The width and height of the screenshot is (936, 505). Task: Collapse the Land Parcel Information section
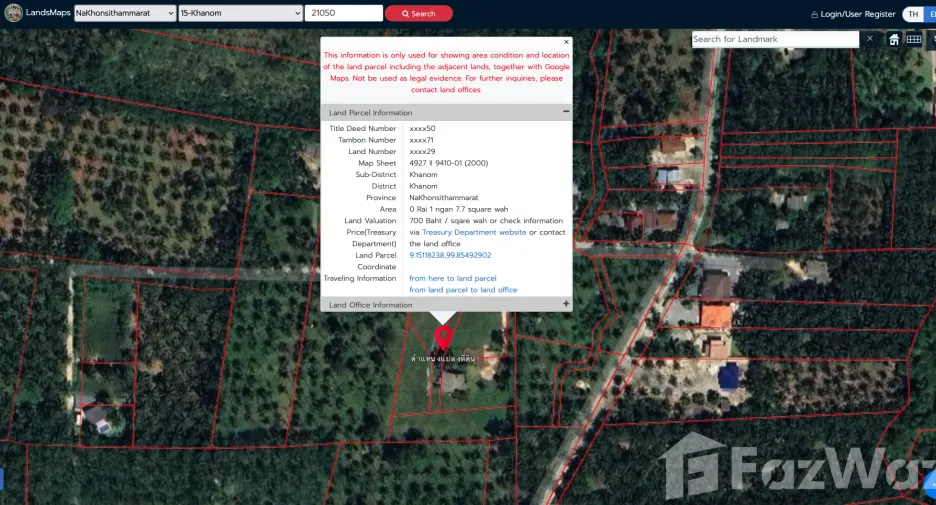click(x=565, y=112)
